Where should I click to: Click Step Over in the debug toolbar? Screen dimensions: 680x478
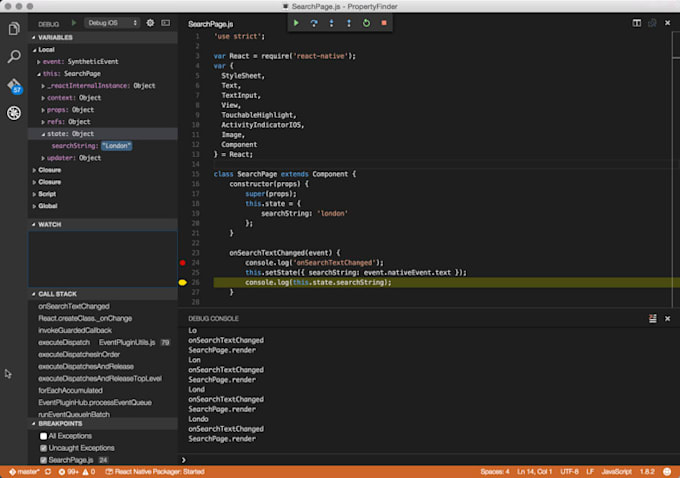point(313,22)
